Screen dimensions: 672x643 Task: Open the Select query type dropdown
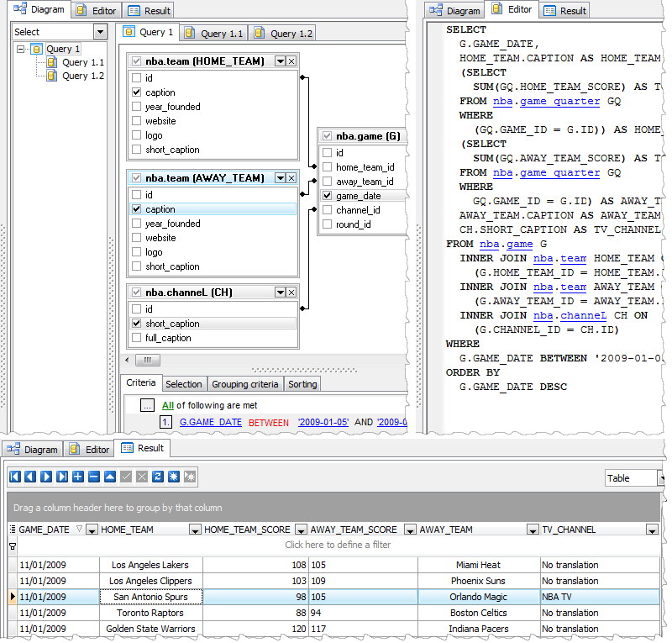pyautogui.click(x=99, y=31)
